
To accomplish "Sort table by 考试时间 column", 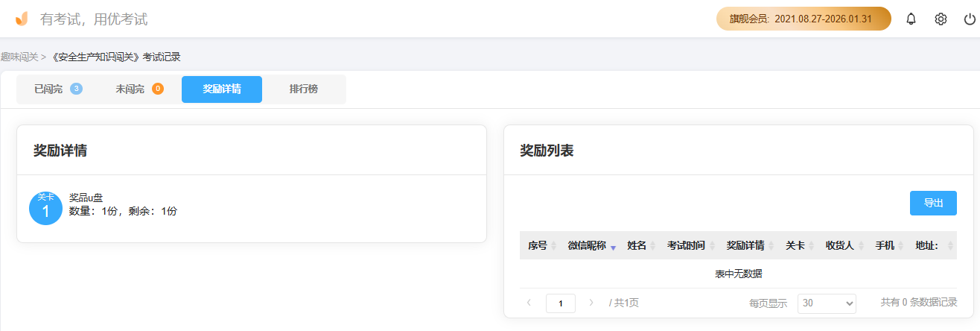I will click(x=689, y=245).
